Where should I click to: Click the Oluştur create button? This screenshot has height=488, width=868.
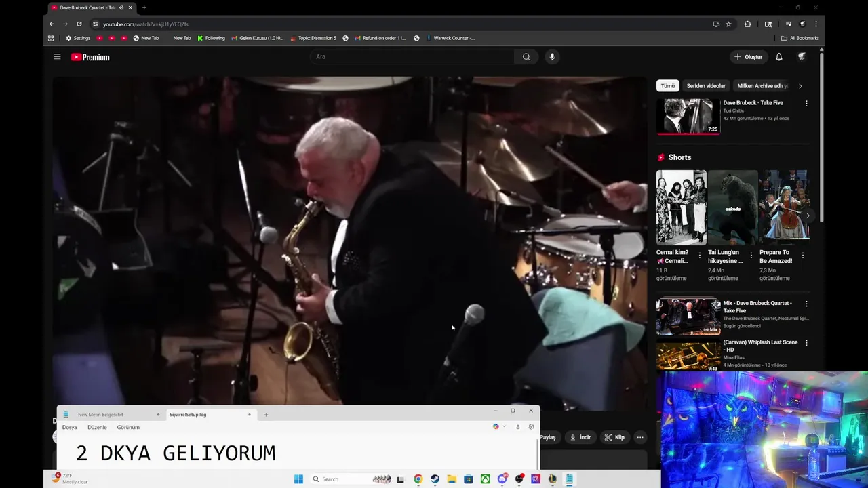point(749,57)
